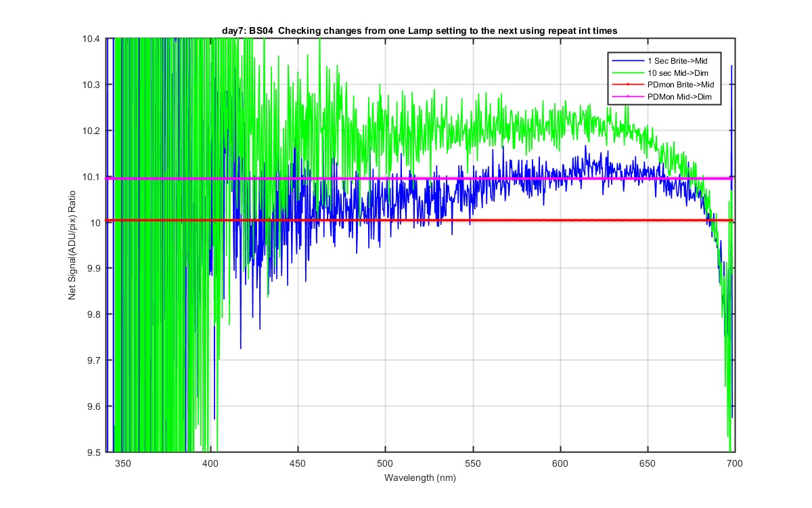Click x-axis tick label 450
The height and width of the screenshot is (508, 812).
point(298,463)
